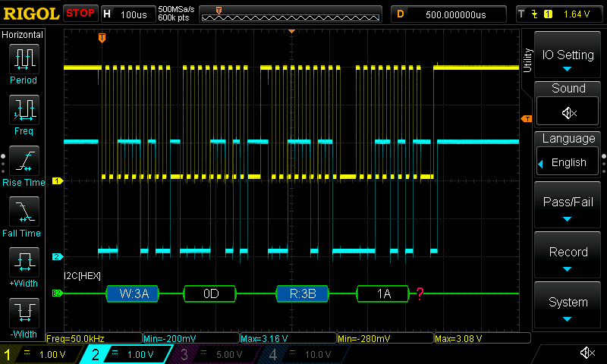Open the Record submenu
607x364 pixels.
568,255
